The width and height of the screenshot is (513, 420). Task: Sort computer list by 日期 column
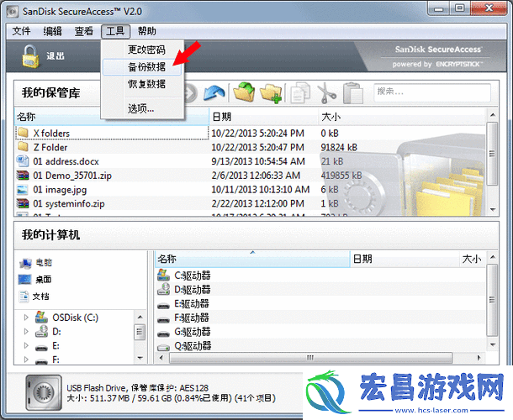point(405,259)
